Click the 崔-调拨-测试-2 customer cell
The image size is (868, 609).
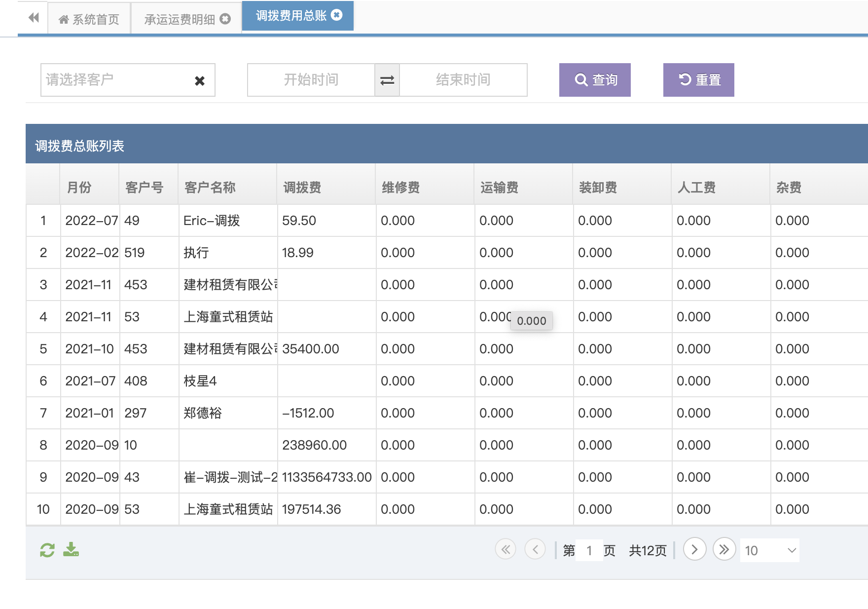click(x=228, y=477)
